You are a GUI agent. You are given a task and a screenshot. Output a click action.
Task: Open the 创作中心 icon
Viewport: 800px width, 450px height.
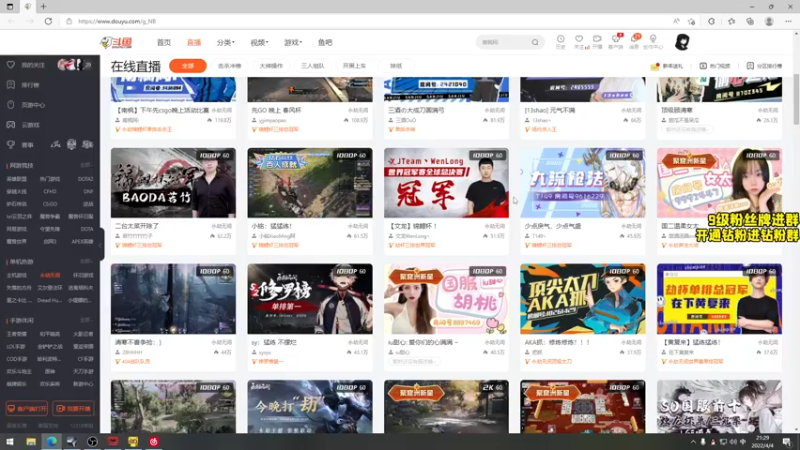653,39
